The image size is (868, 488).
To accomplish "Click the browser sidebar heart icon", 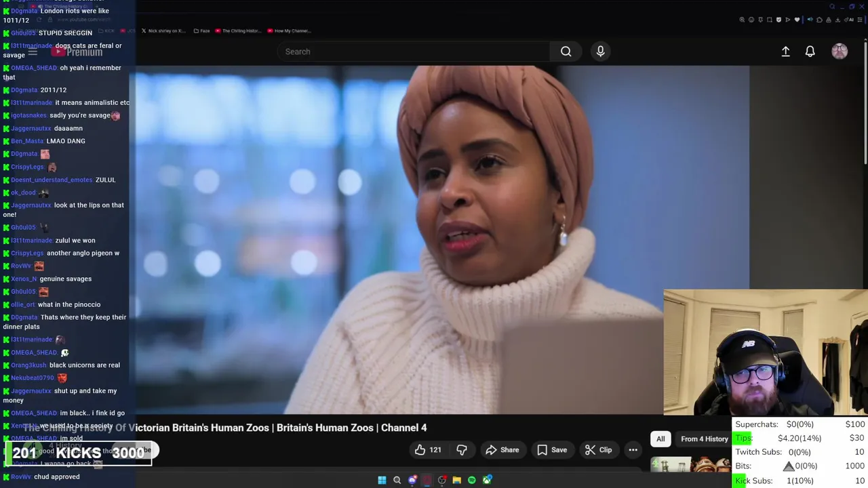I will point(797,20).
